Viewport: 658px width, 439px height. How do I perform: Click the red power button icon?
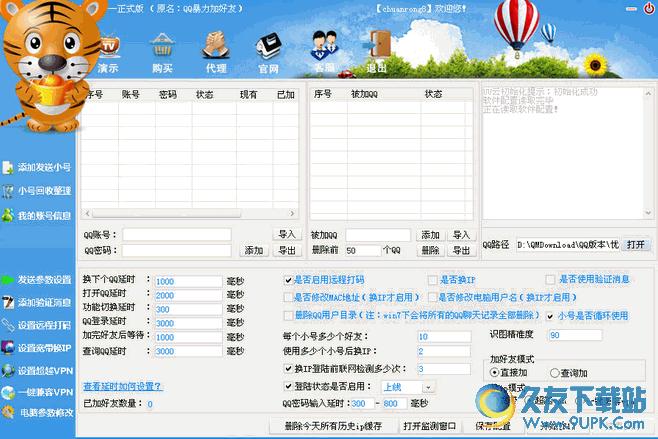(x=649, y=9)
